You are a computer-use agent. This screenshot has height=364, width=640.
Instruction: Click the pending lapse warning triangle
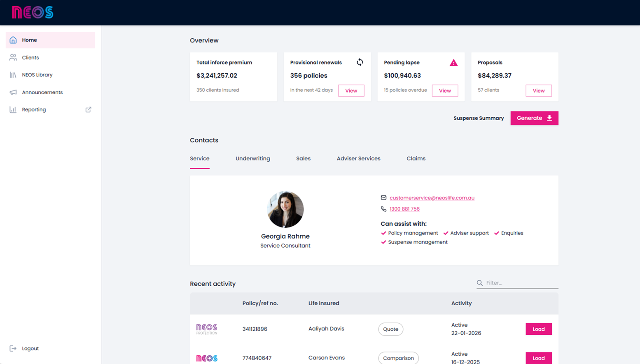(x=453, y=63)
